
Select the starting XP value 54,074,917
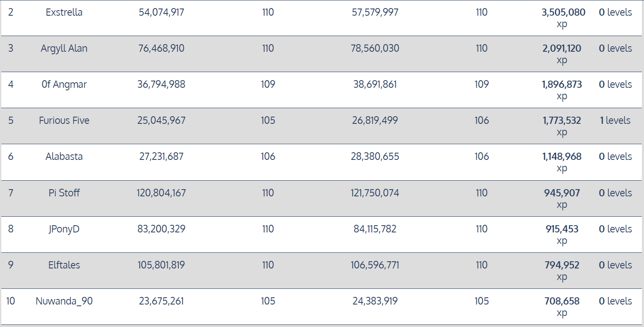tap(161, 12)
